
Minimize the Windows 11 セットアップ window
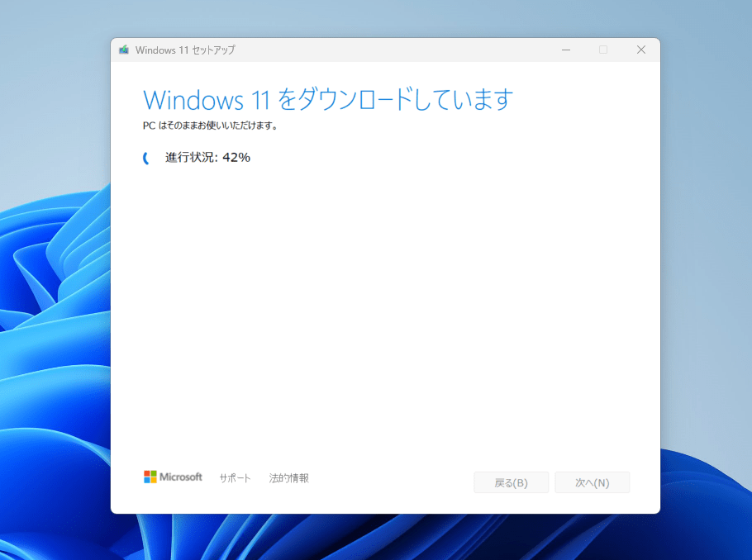coord(566,50)
